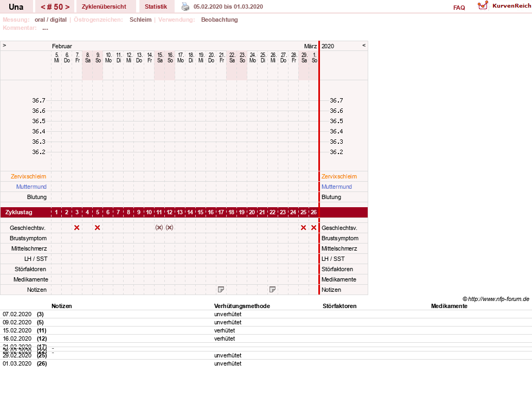Visit the http://www.nfp-forum.de link
This screenshot has height=403, width=532.
click(499, 299)
